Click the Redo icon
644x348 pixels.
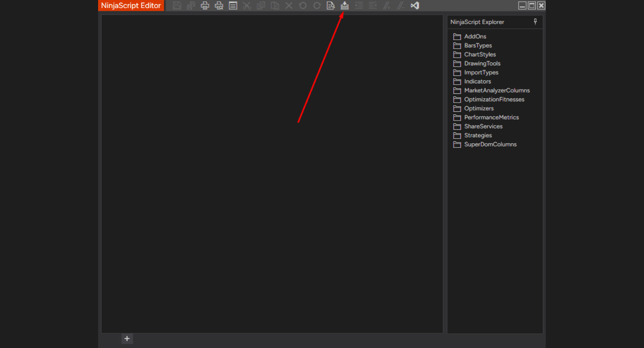click(317, 5)
